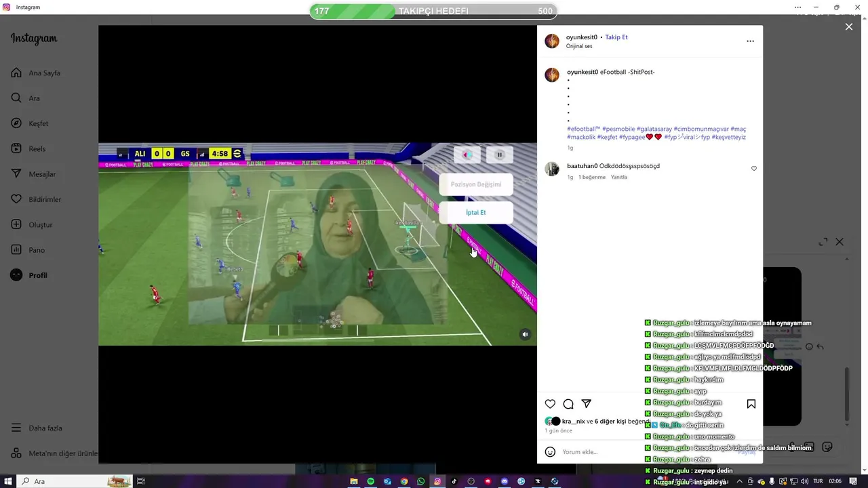The image size is (868, 488).
Task: Open OBS Studio from the taskbar
Action: point(471,481)
